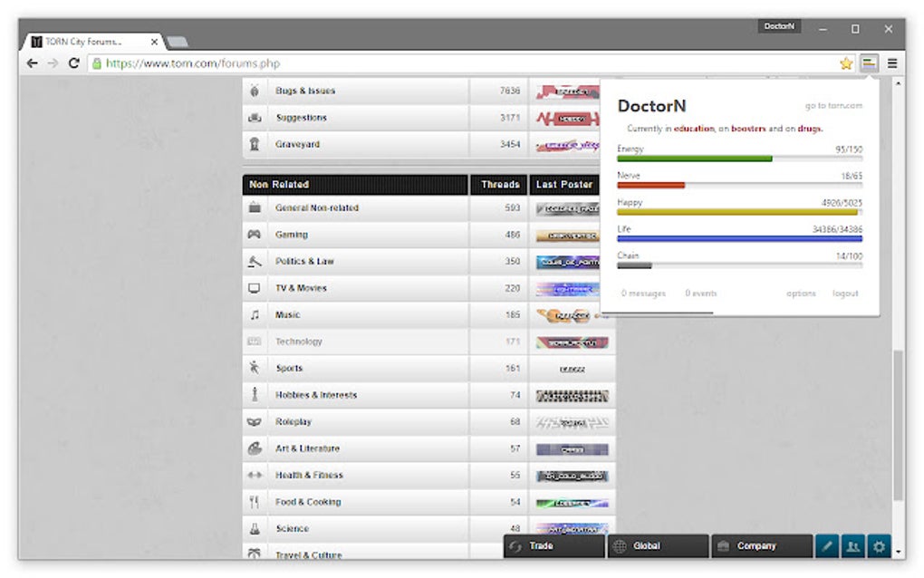
Task: Click the globe icon on the Global chat tab
Action: click(x=621, y=546)
